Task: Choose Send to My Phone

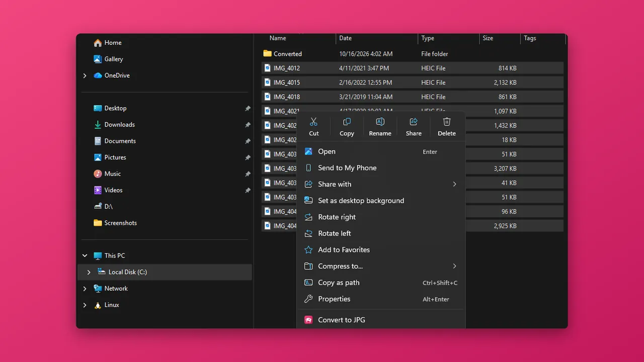Action: [381, 168]
